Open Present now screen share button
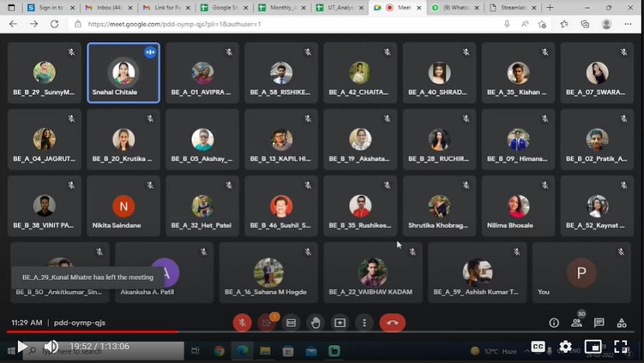 340,323
